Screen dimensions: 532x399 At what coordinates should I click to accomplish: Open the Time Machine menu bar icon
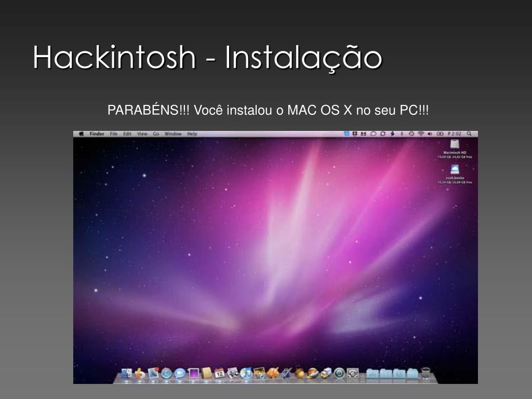click(x=411, y=134)
